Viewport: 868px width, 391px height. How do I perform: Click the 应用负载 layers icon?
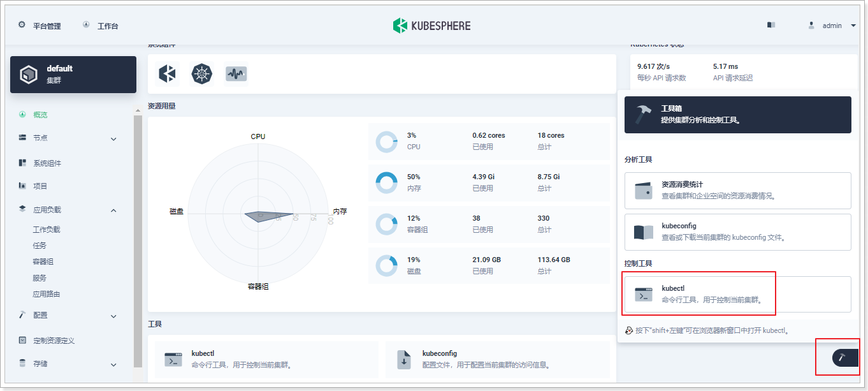pyautogui.click(x=22, y=209)
